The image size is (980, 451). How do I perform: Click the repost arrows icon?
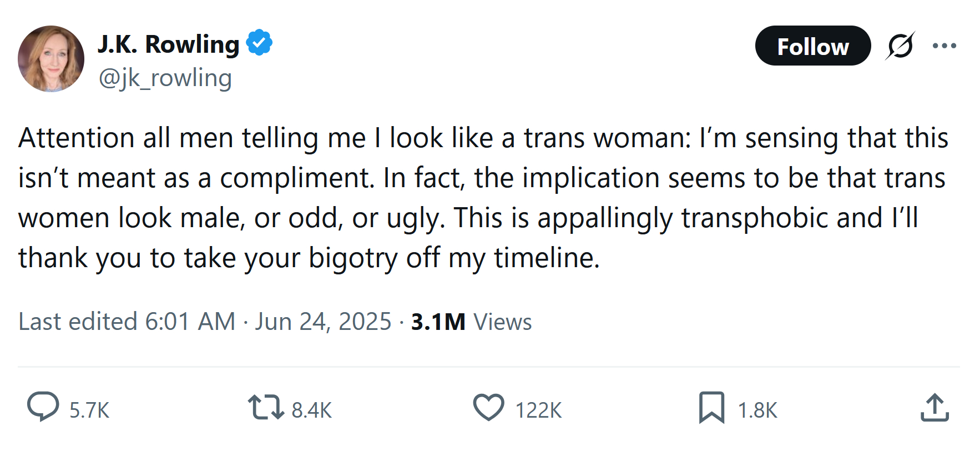click(x=266, y=407)
